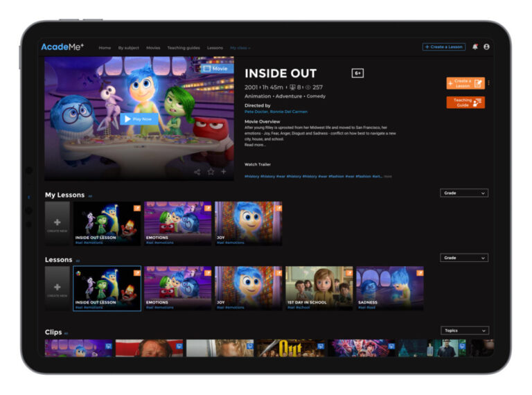
Task: Click the 6+ age rating badge
Action: click(x=357, y=73)
